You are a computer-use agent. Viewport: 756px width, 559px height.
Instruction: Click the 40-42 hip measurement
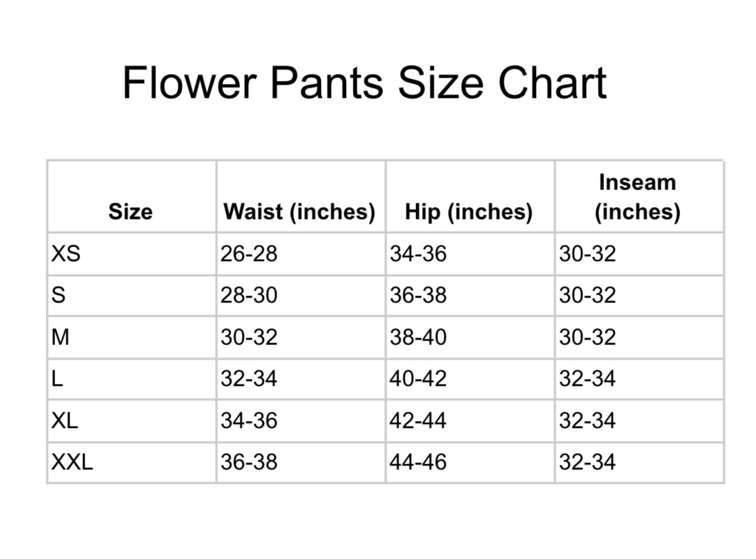coord(418,379)
